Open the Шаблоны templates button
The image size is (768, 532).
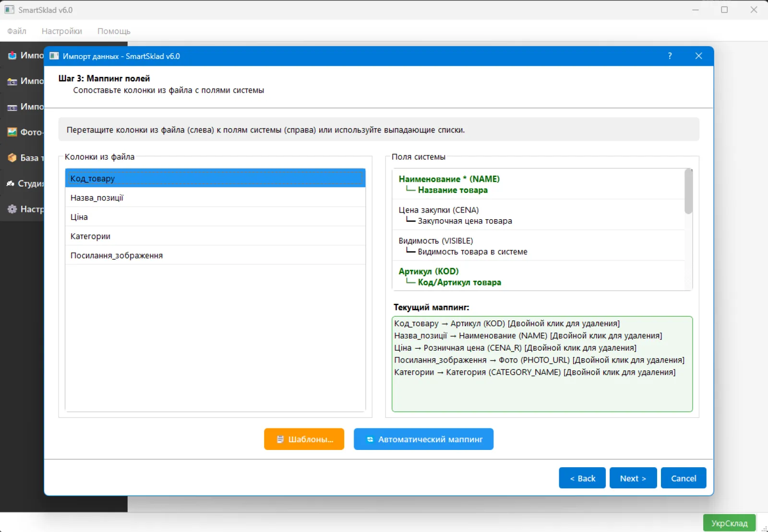point(304,439)
